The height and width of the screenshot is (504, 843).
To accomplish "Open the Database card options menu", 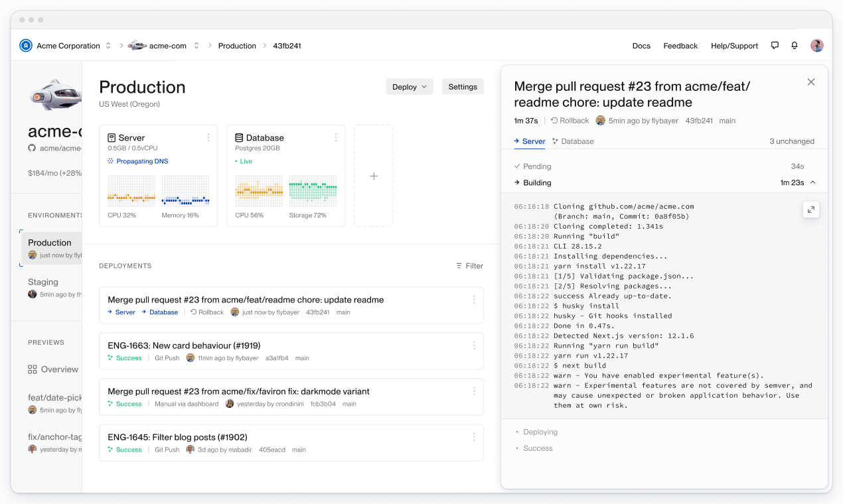I will coord(335,138).
